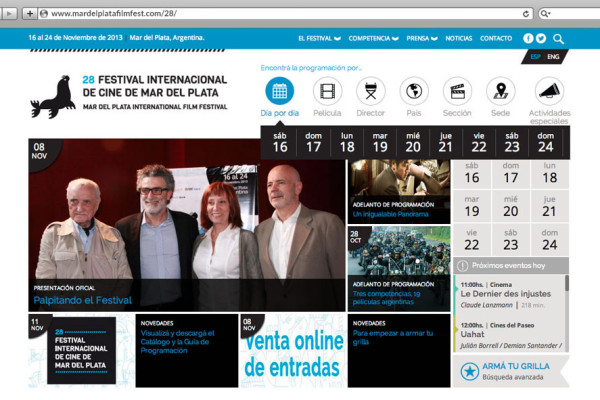Click the site search magnifier icon

(558, 39)
